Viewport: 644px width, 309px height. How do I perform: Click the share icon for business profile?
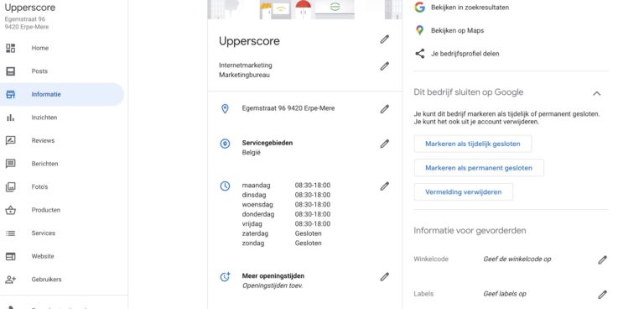pos(419,54)
